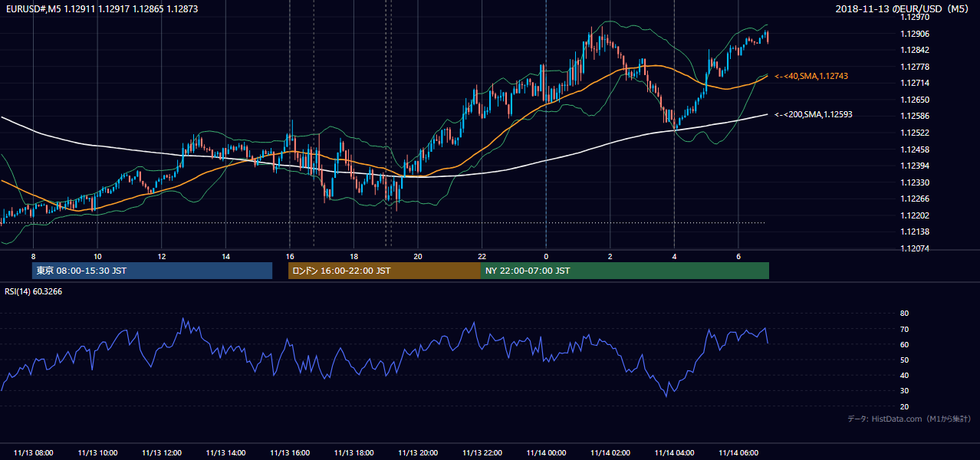Click the 11/13 14:00 date label
Viewport: 980px width, 460px height.
tap(225, 453)
